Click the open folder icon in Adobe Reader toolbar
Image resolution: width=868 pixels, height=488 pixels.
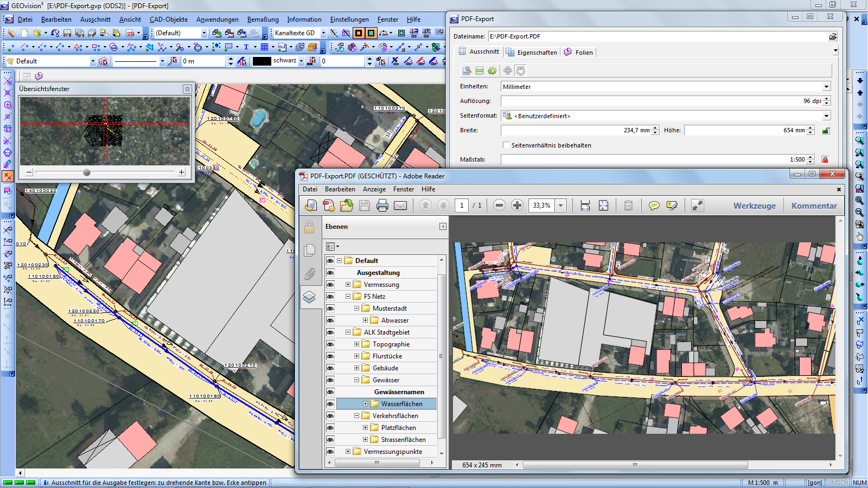click(x=347, y=206)
